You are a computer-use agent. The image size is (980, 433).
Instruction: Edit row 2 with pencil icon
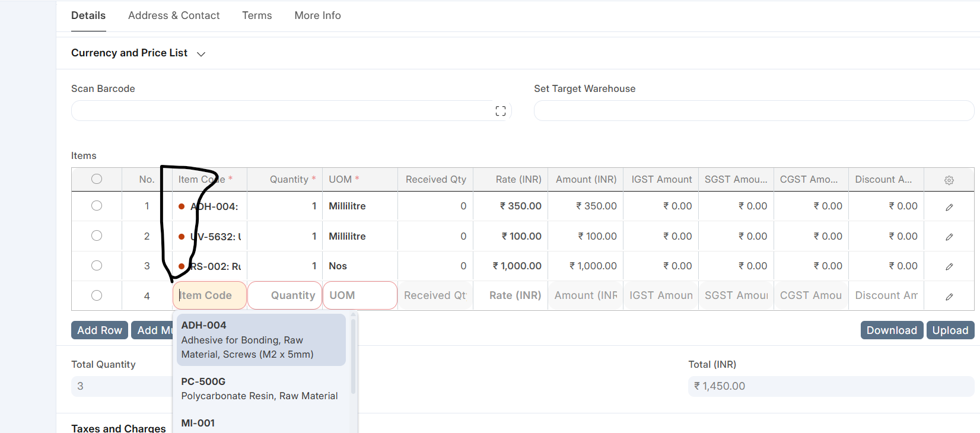tap(949, 237)
